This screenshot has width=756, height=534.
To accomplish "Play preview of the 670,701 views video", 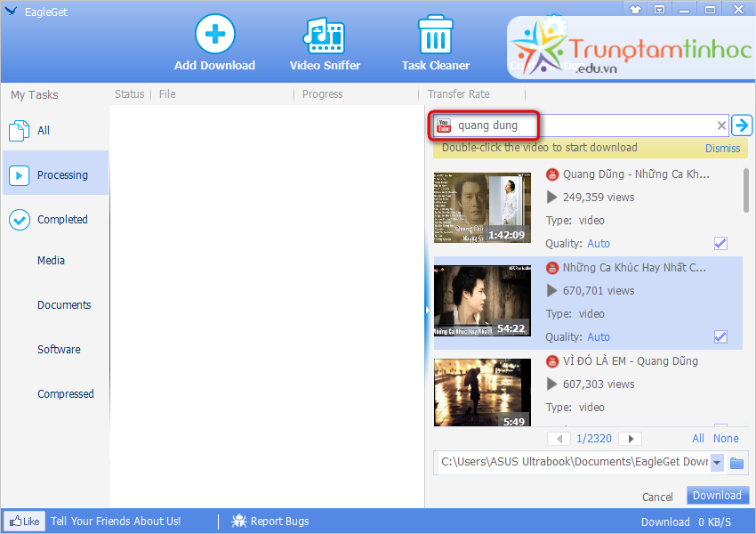I will pos(551,291).
